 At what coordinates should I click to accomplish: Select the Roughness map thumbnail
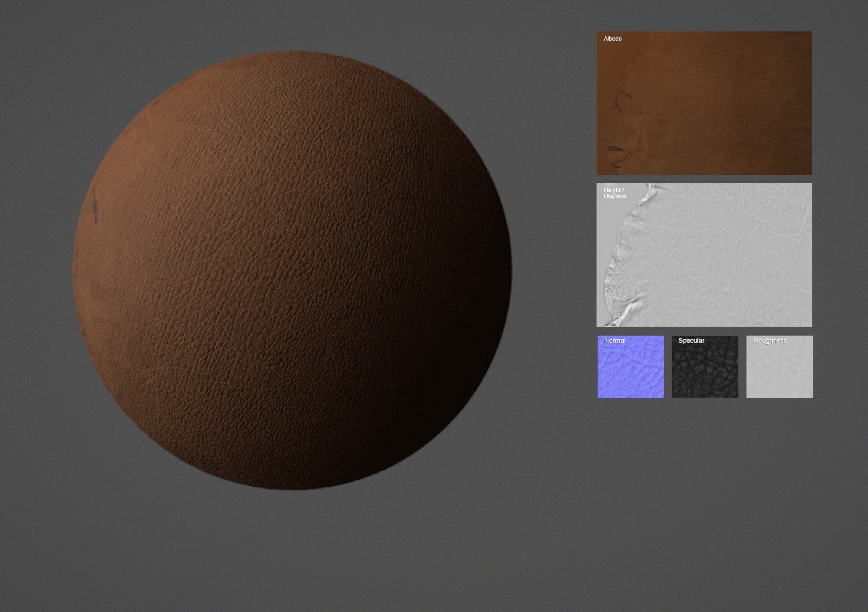(779, 367)
